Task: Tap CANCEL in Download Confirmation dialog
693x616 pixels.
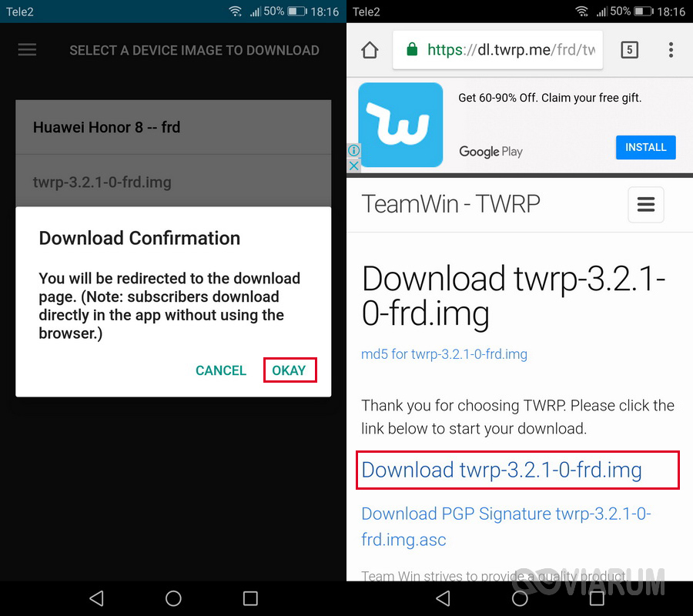Action: pos(221,370)
